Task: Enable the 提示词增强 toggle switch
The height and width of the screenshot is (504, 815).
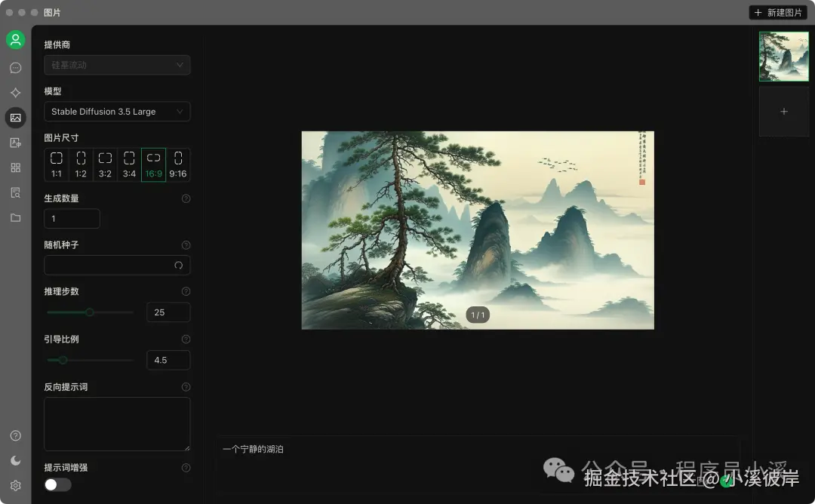Action: click(57, 484)
